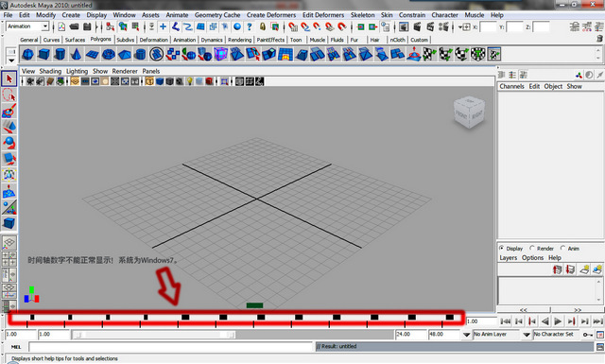
Task: Click the time range slider bar
Action: 154,335
